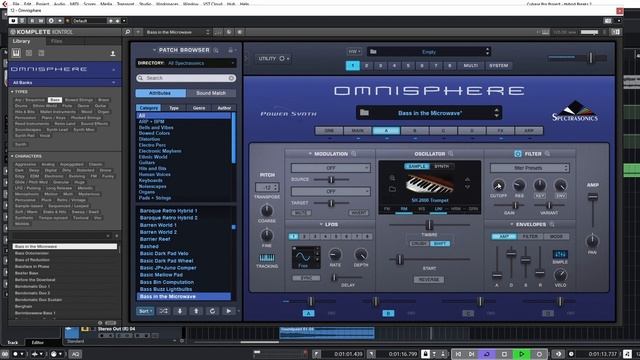Toggle the REVERSE button in the oscillator
Screen dimensions: 640x360
click(429, 280)
